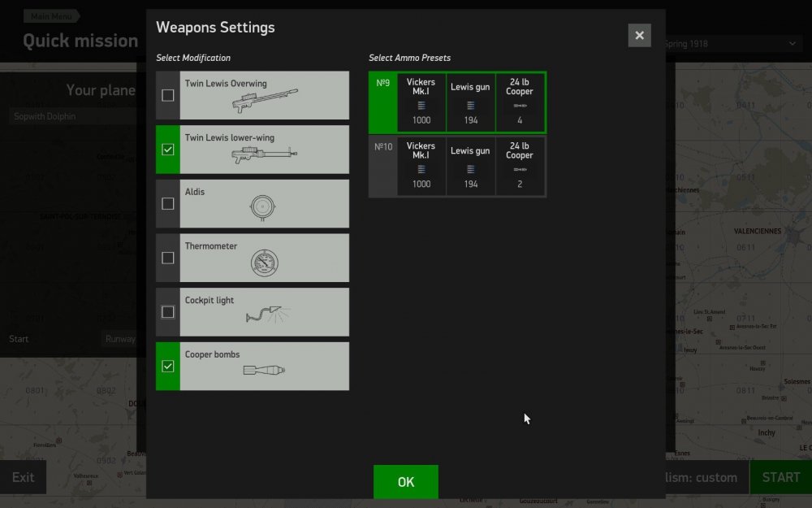Click the bomb count 2 in preset №10
The image size is (812, 508).
520,184
